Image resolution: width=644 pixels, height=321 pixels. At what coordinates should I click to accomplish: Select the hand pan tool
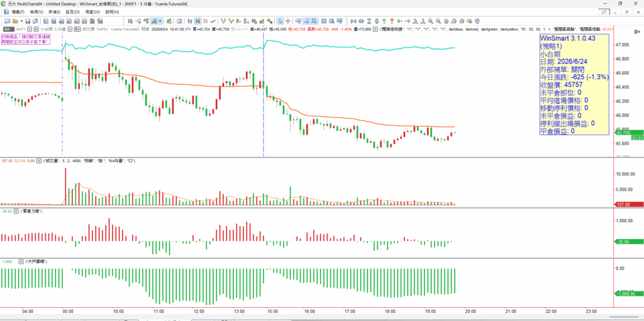477,21
